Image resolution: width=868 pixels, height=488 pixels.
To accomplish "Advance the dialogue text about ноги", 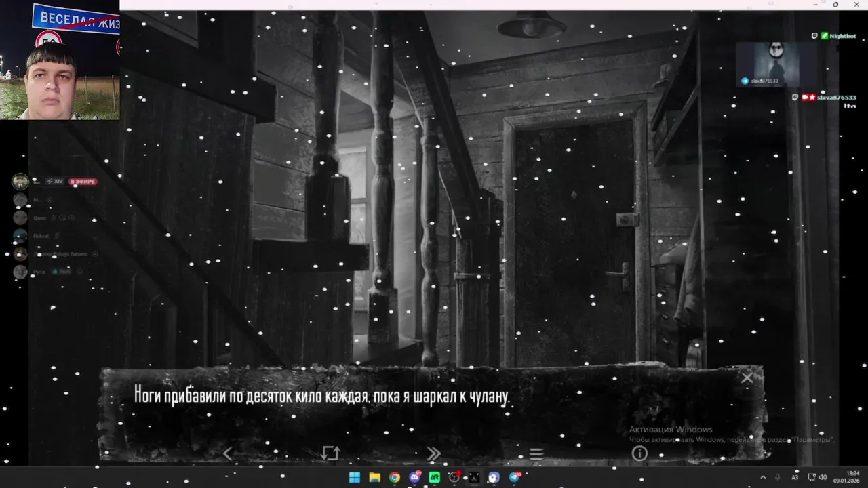I will click(x=321, y=395).
